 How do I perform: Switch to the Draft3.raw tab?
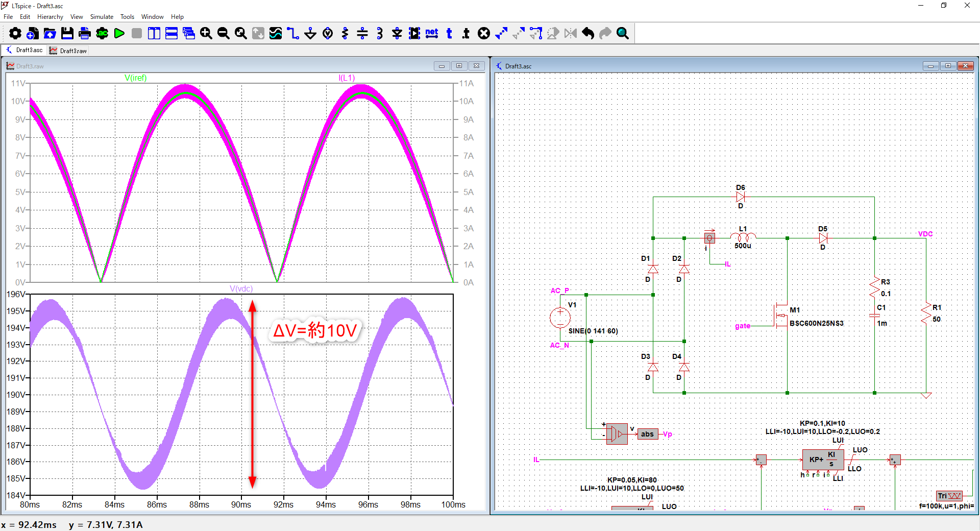[x=68, y=51]
